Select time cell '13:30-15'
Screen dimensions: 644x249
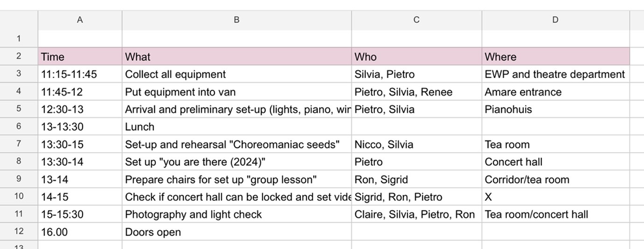(x=80, y=144)
